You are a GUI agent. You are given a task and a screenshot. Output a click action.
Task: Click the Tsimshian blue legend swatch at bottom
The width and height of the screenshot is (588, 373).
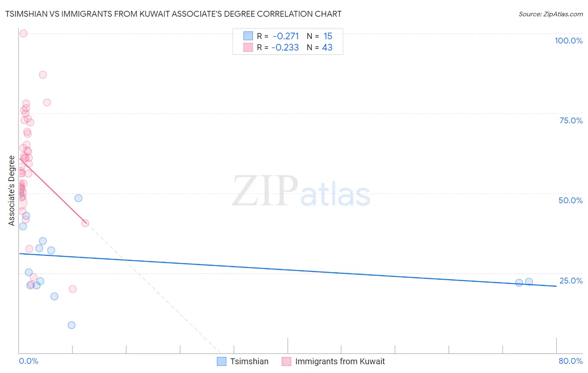pyautogui.click(x=222, y=361)
